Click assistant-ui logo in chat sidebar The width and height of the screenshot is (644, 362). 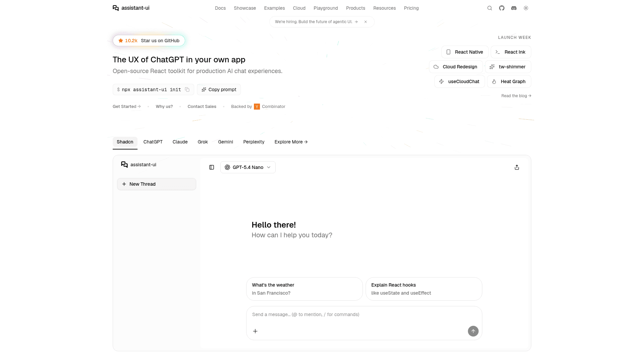click(139, 165)
